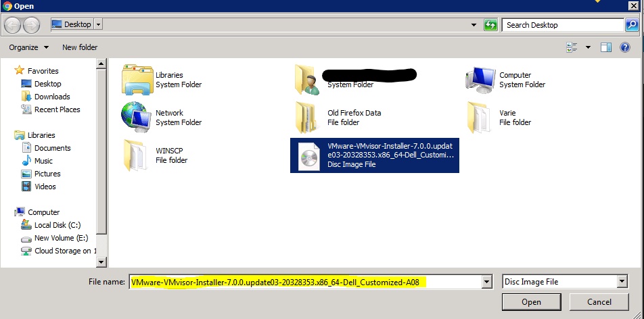Expand the Desktop address bar dropdown
644x319 pixels.
point(98,24)
